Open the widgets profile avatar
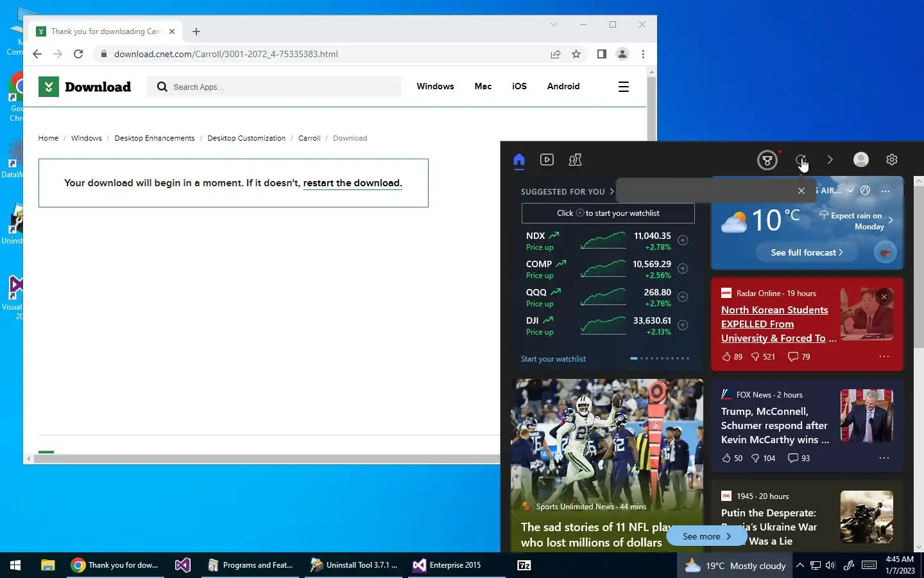This screenshot has height=578, width=924. click(x=861, y=160)
